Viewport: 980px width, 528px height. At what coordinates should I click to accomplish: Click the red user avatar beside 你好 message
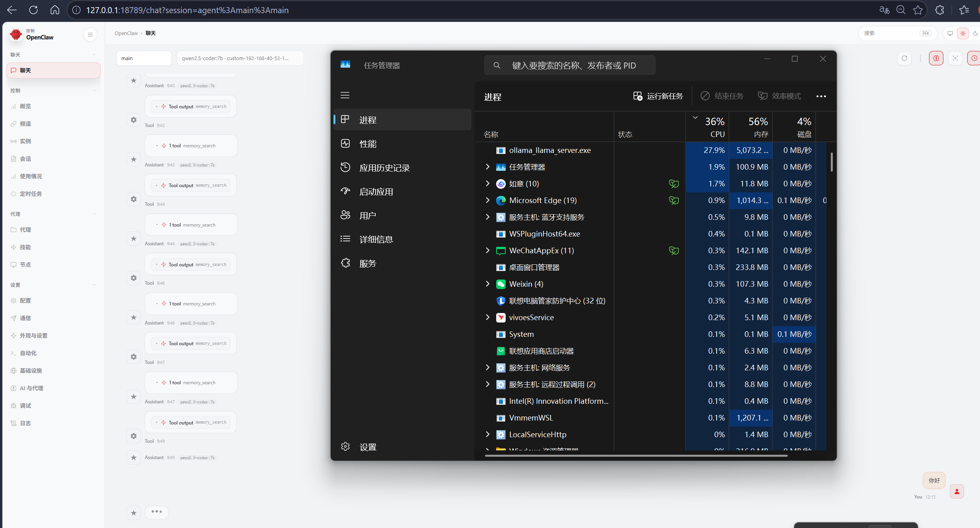(x=957, y=492)
